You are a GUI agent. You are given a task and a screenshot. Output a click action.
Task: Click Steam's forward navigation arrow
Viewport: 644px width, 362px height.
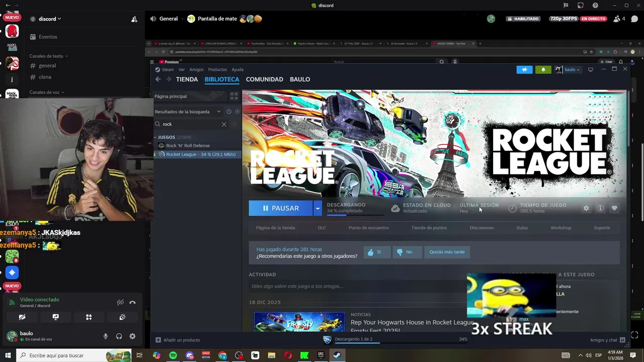point(169,79)
